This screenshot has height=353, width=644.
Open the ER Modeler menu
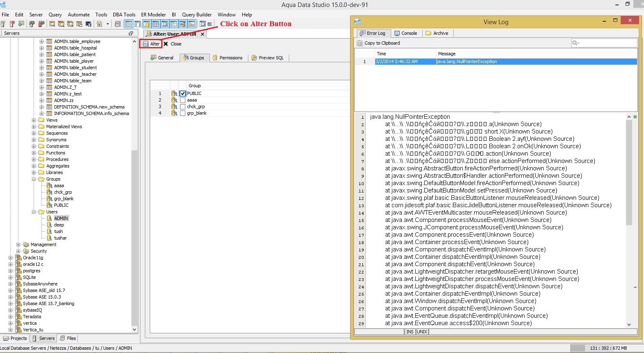coord(153,15)
